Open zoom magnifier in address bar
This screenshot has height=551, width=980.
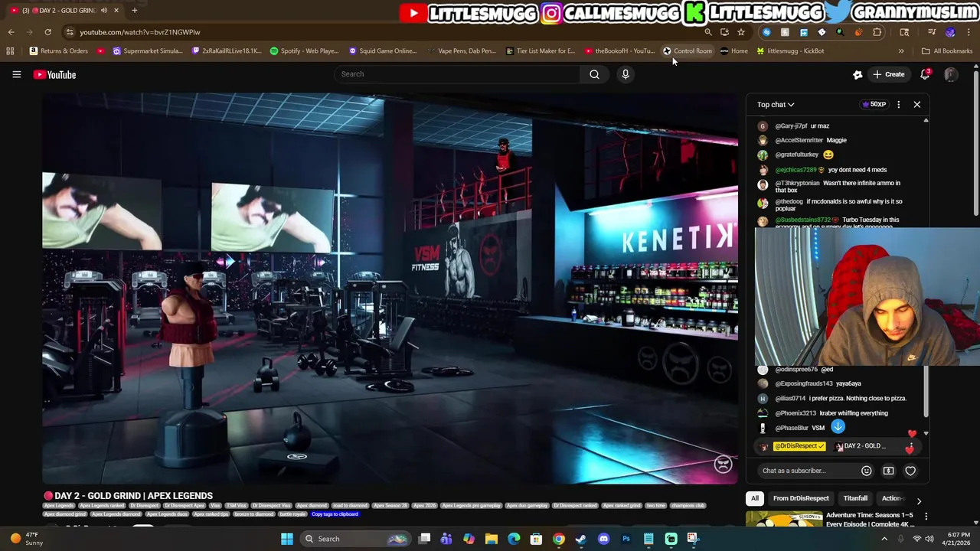(707, 32)
